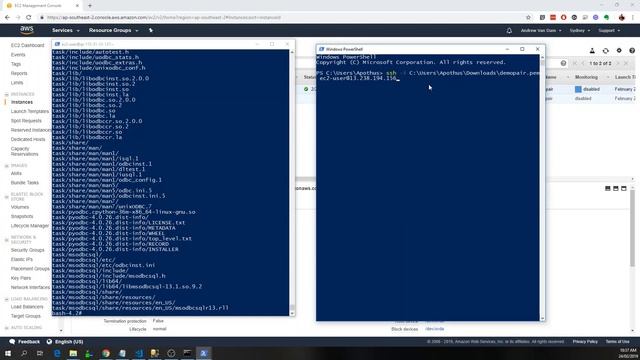The width and height of the screenshot is (640, 360).
Task: Open Snapshots in the sidebar
Action: pyautogui.click(x=22, y=216)
